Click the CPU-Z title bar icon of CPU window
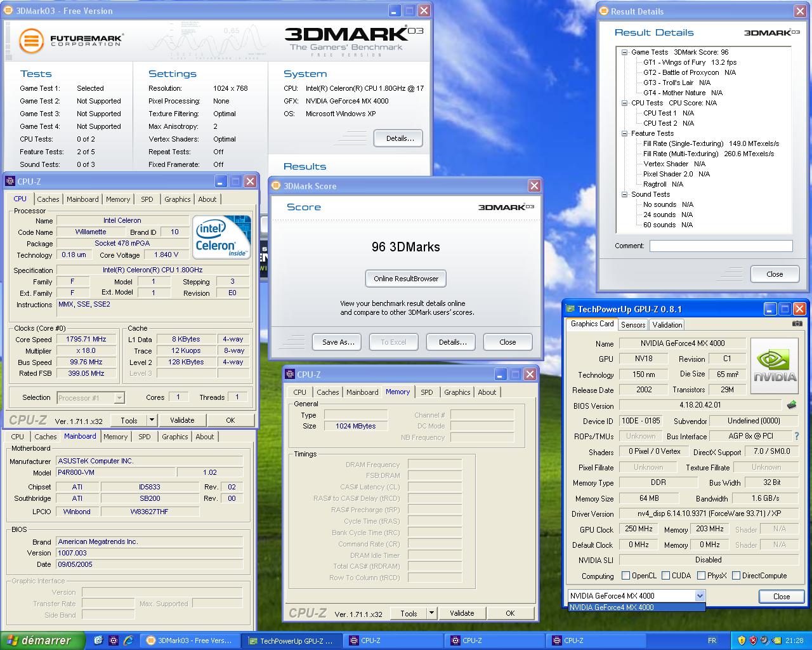This screenshot has height=650, width=812. tap(10, 181)
